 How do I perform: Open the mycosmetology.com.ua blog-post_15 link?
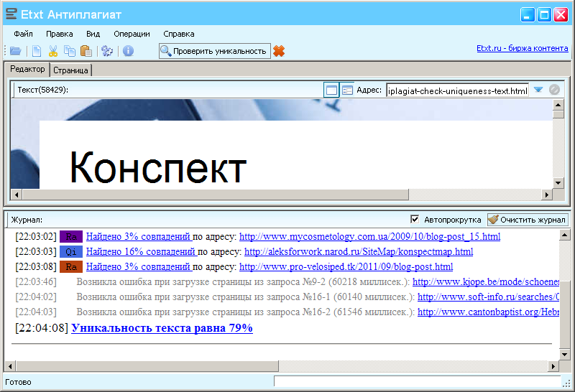[369, 237]
